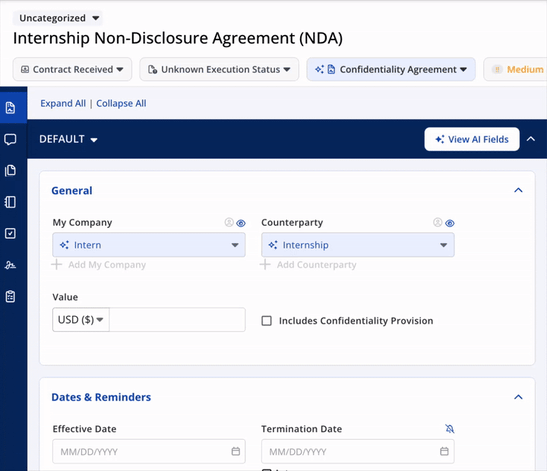
Task: Click the General section heading
Action: pyautogui.click(x=72, y=190)
